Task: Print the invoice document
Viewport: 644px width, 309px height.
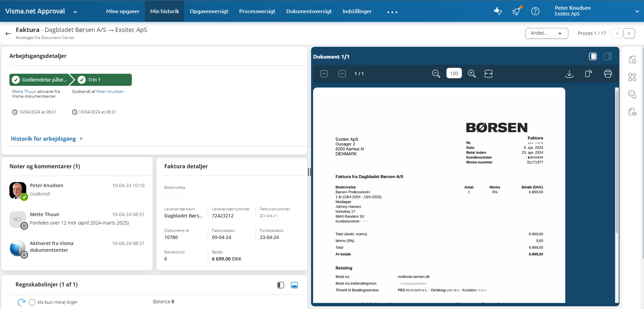Action: click(x=608, y=74)
